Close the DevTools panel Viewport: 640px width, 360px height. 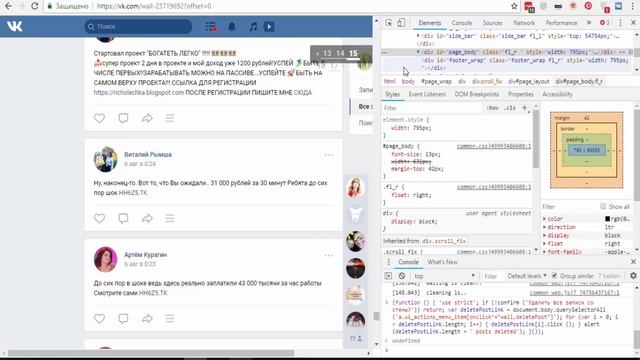point(633,23)
